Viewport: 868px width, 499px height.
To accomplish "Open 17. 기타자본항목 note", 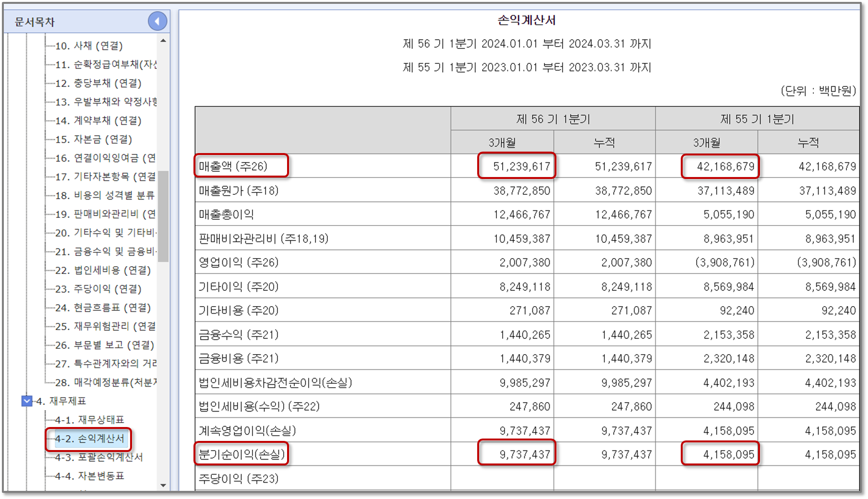I will click(106, 177).
